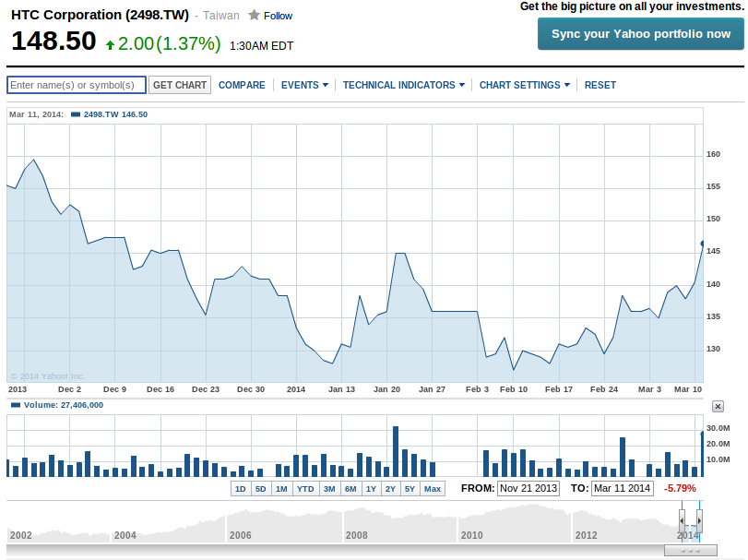Click the green up-arrow price change icon
This screenshot has width=748, height=560.
pos(111,44)
